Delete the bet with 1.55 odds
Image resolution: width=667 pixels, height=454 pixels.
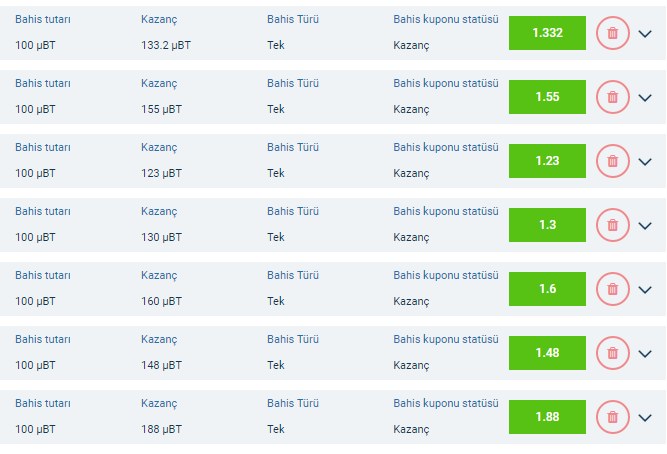tap(613, 97)
